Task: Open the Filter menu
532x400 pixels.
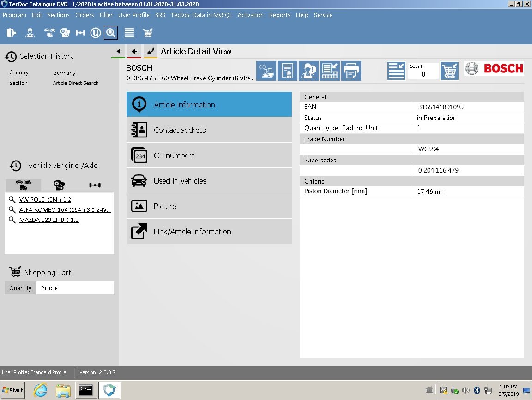Action: point(106,15)
